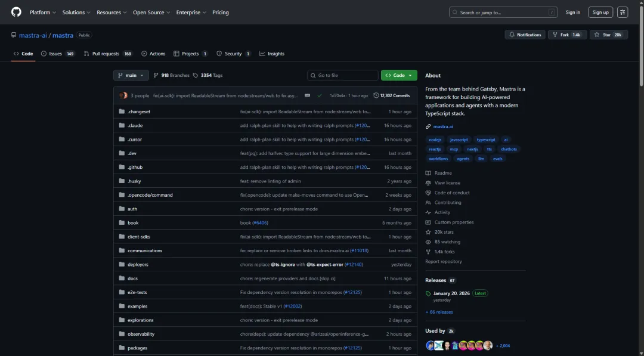Open the mastra.ai website link
This screenshot has height=356, width=644.
click(442, 126)
